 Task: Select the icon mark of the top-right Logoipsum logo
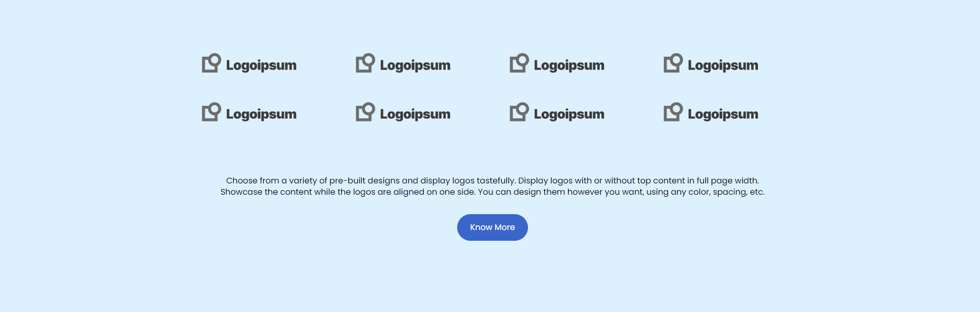tap(673, 64)
